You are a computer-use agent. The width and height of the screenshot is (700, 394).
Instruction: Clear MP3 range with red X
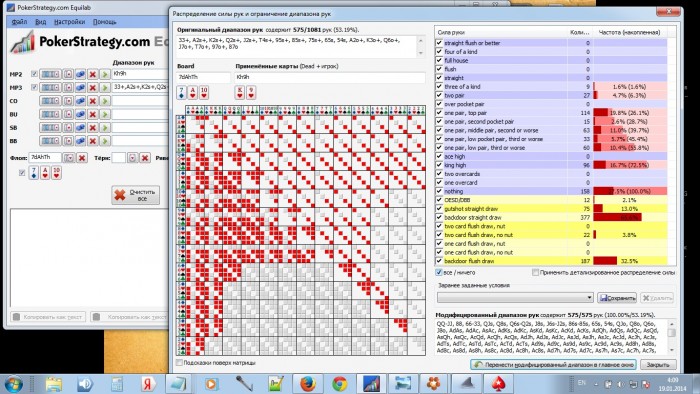(x=92, y=87)
